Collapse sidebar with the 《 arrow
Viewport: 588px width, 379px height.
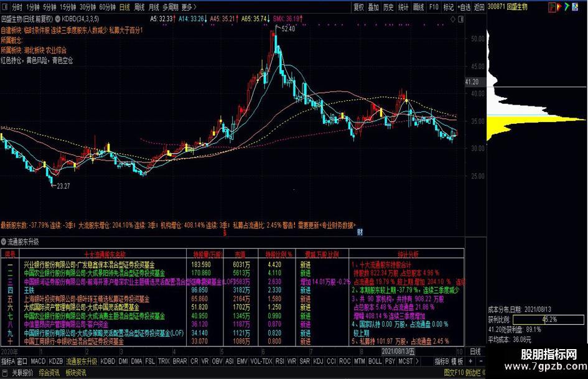(x=484, y=373)
